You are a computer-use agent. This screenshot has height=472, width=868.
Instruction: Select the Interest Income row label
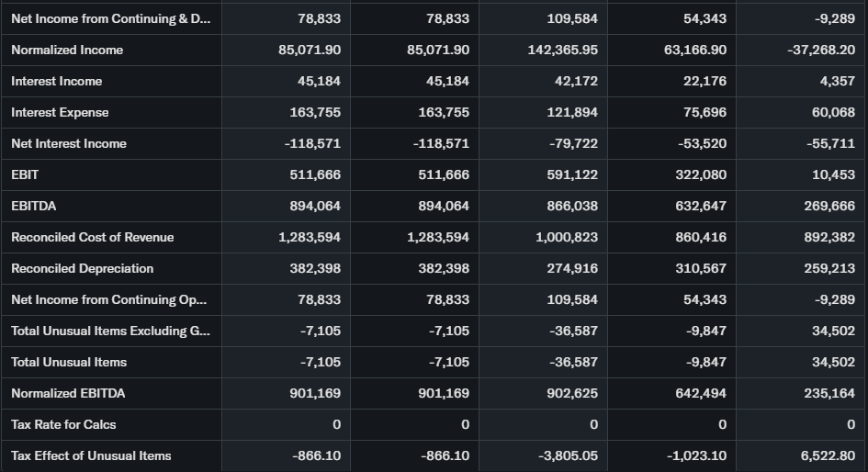[57, 81]
